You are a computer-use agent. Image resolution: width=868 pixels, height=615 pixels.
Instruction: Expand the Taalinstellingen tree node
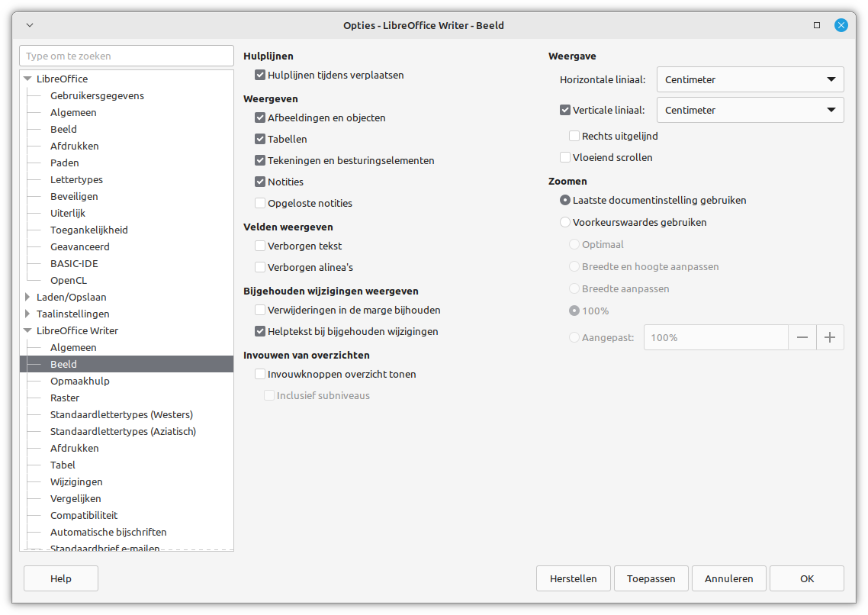[x=27, y=314]
